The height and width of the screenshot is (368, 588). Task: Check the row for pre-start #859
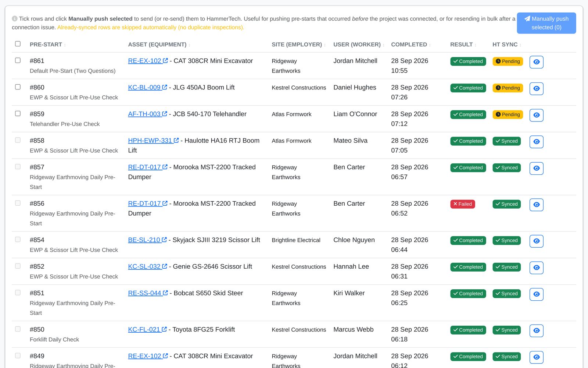[18, 113]
